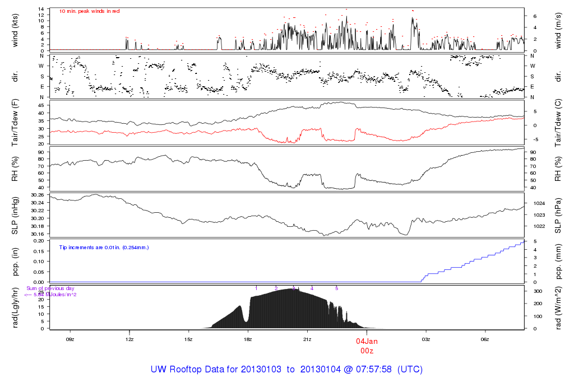Click the 'rad(Lgly/hr)' axis label

point(15,307)
